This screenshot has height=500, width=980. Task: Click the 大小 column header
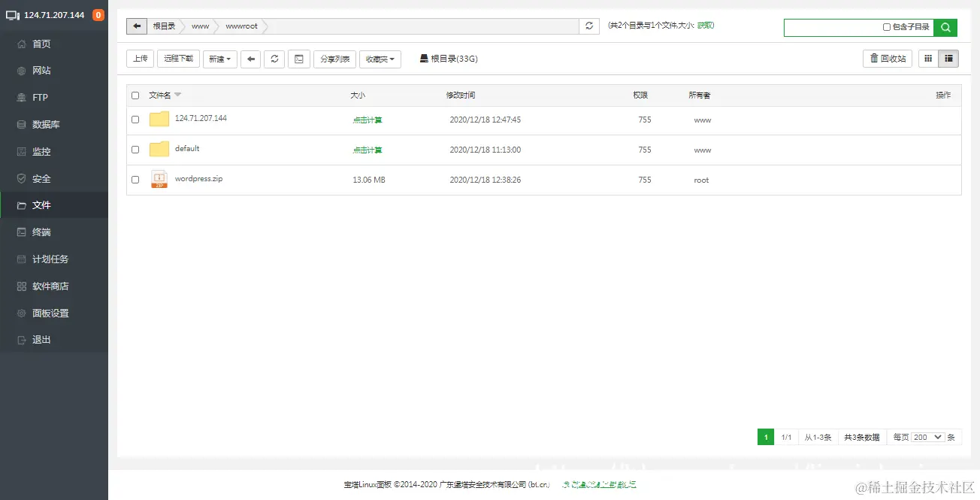tap(358, 95)
